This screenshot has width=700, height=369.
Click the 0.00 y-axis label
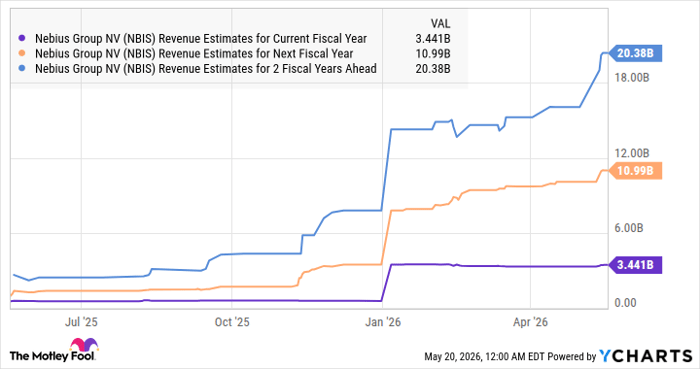click(625, 303)
